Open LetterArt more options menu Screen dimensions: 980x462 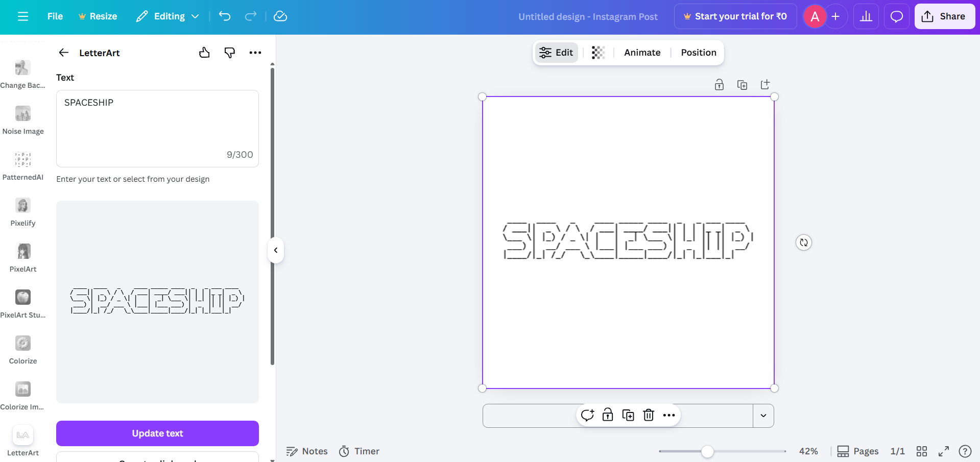point(255,53)
